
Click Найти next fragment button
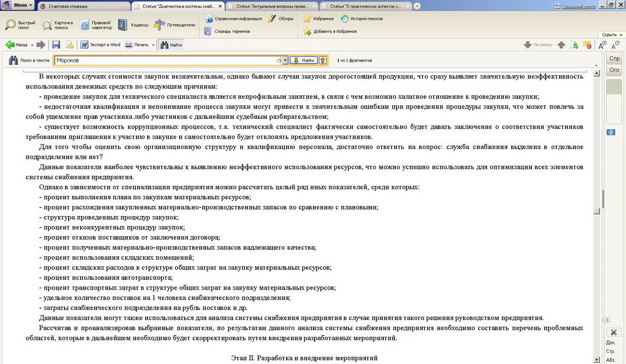(304, 60)
